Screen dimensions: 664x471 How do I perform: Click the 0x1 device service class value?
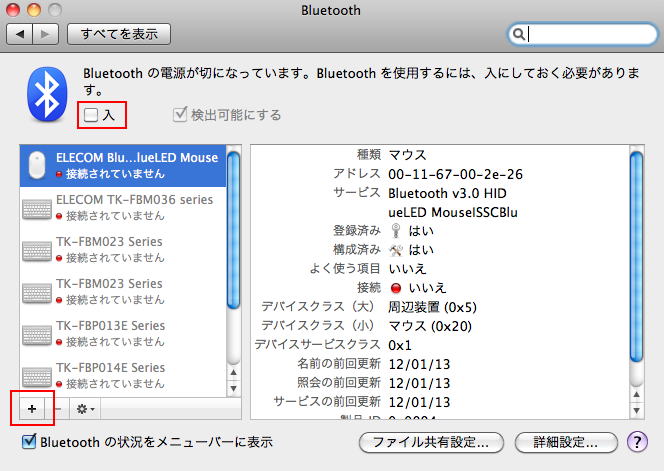click(400, 345)
